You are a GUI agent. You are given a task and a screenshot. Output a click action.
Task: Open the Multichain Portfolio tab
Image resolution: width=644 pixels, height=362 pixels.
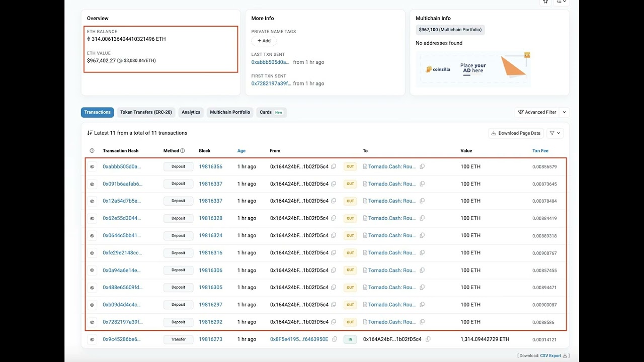[230, 112]
